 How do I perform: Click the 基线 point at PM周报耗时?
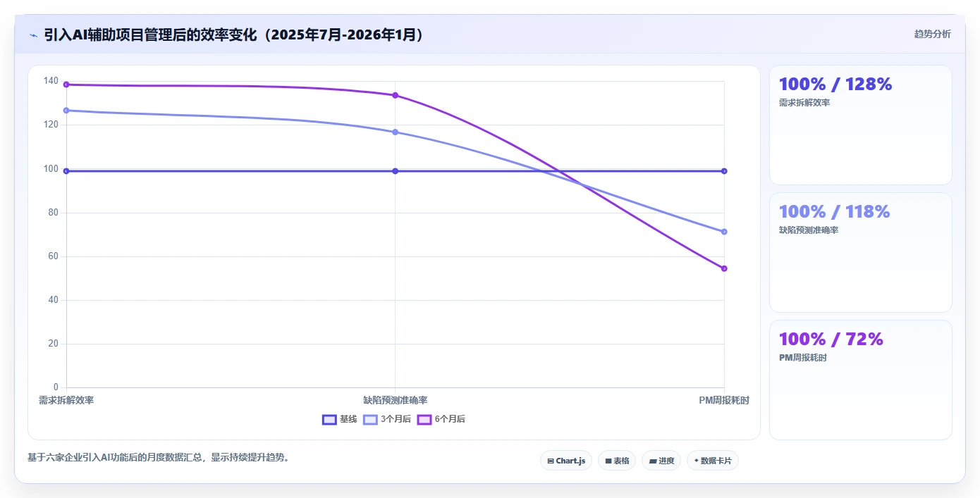[x=724, y=171]
